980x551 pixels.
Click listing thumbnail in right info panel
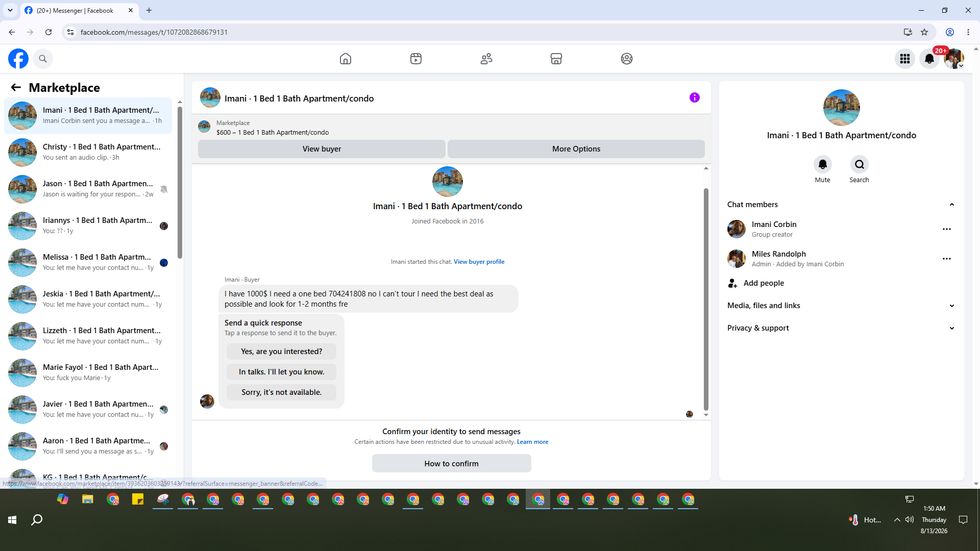pos(842,108)
